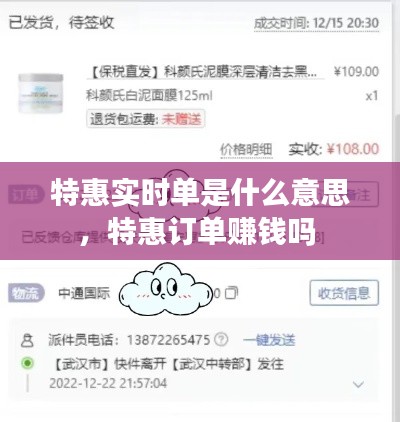Click the courier phone number 13872265475
Viewport: 400px width, 422px height.
point(168,340)
